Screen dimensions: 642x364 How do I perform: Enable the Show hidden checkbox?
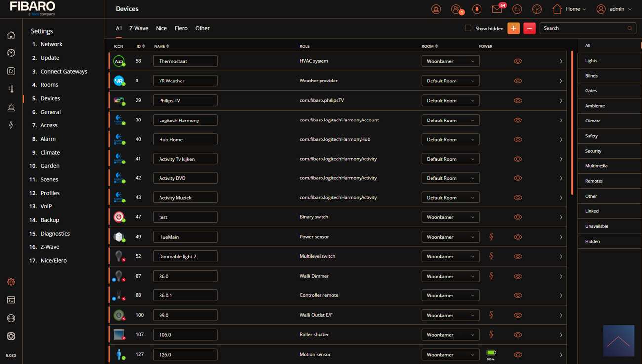(x=468, y=28)
